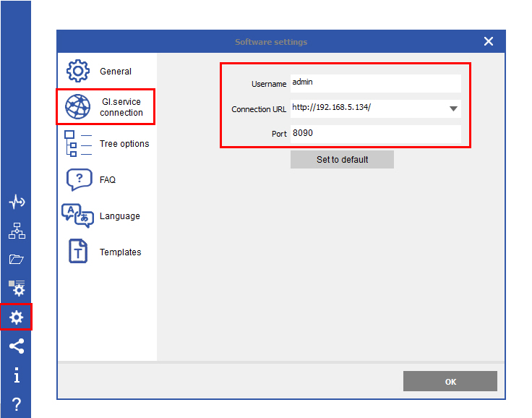Open the device configuration icon in sidebar
532x418 pixels.
click(x=16, y=288)
